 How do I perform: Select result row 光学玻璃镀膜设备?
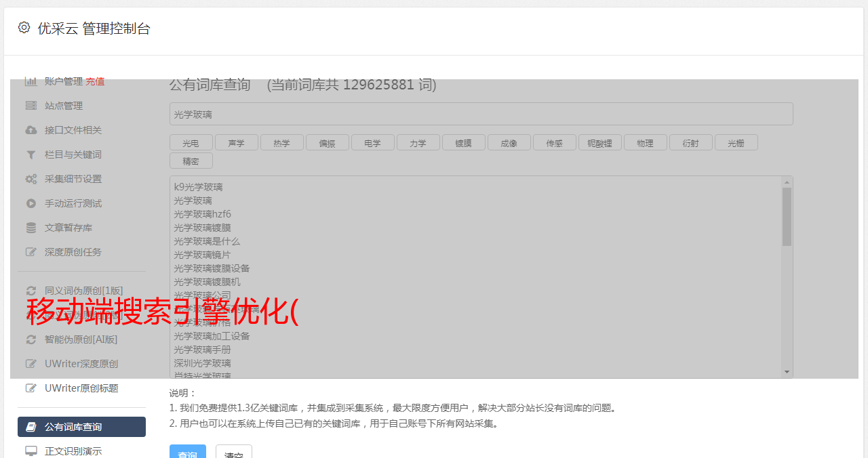[x=212, y=268]
